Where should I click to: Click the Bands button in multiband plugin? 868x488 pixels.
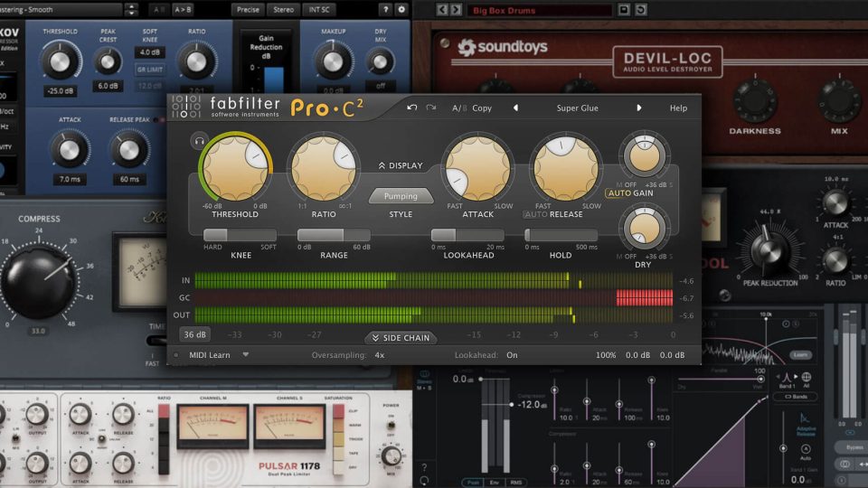(796, 397)
